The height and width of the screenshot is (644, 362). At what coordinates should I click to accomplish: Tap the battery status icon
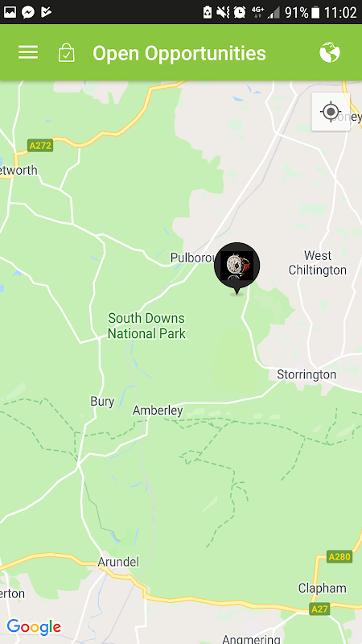pos(315,12)
